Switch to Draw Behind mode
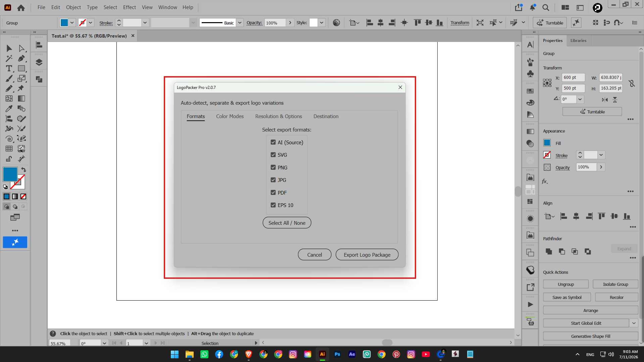644x362 pixels. pyautogui.click(x=15, y=206)
